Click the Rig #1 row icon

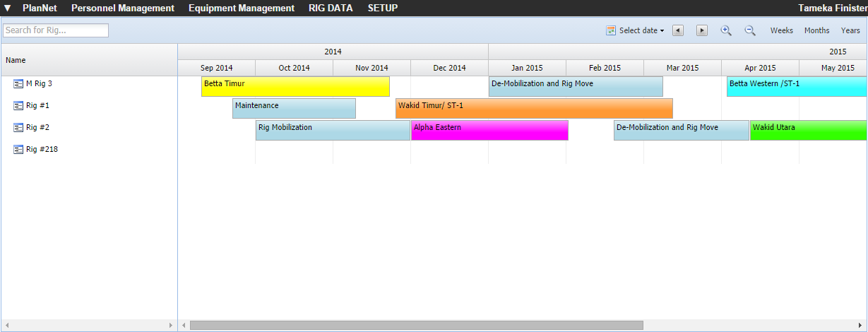19,106
